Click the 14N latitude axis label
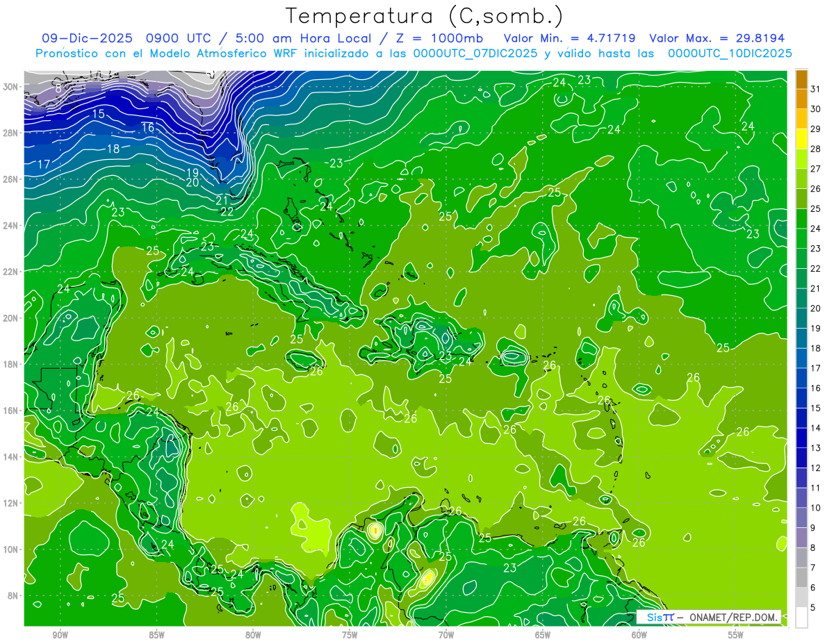This screenshot has height=644, width=834. click(11, 457)
